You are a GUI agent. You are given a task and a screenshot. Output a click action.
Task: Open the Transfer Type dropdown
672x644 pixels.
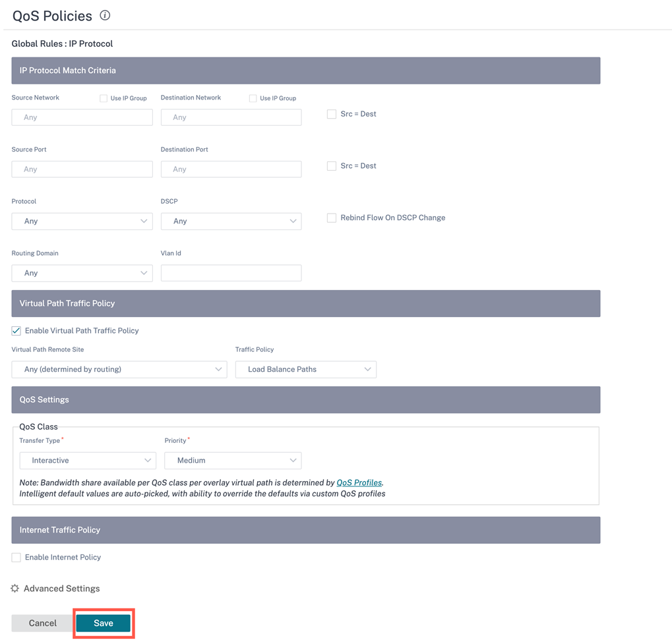point(88,461)
